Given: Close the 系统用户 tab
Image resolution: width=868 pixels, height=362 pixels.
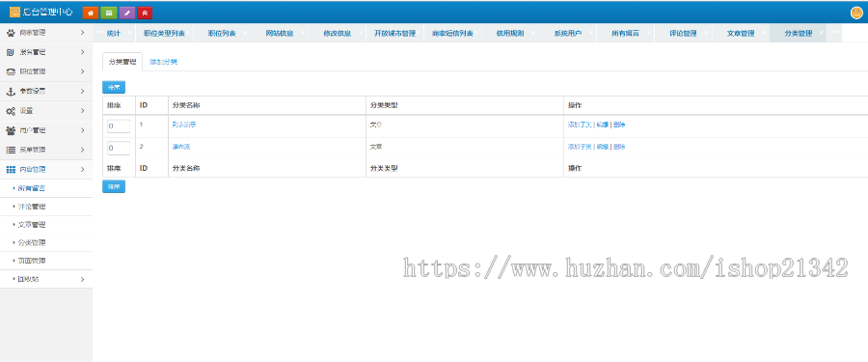Looking at the screenshot, I should (590, 33).
